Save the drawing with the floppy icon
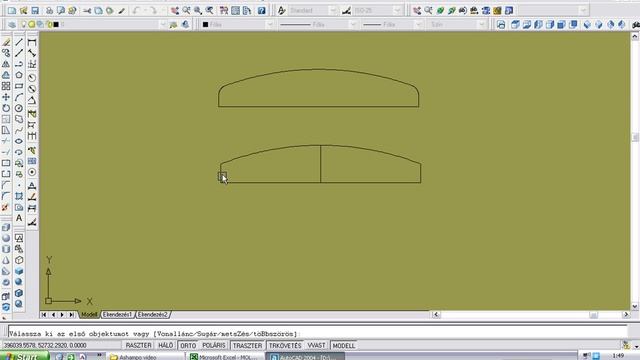640x360 pixels. [35, 11]
